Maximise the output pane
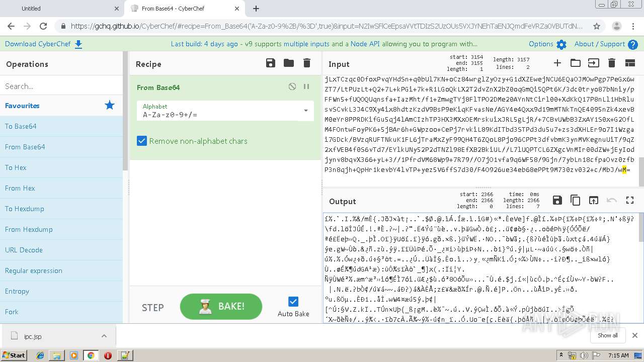Viewport: 644px width, 362px height. pos(630,200)
